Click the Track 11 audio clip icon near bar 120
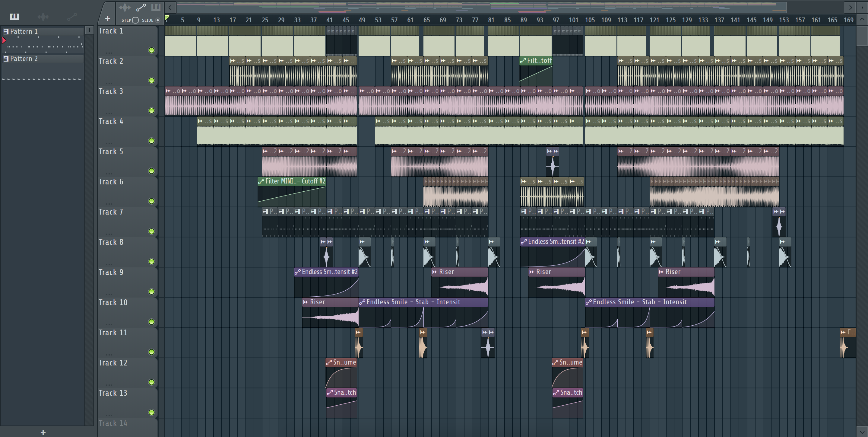 (649, 333)
